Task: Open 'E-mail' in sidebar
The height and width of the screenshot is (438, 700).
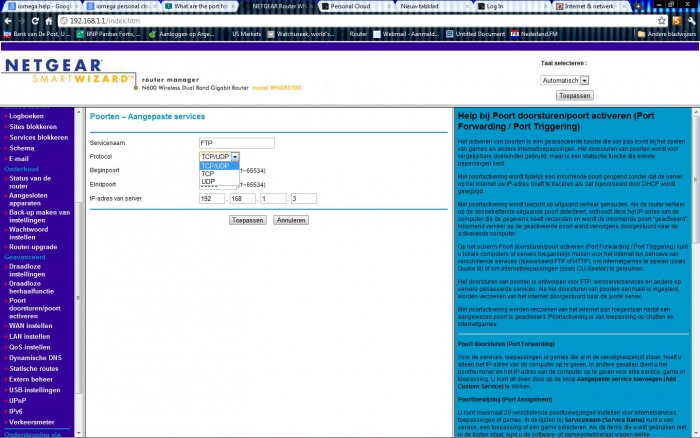Action: pos(19,159)
